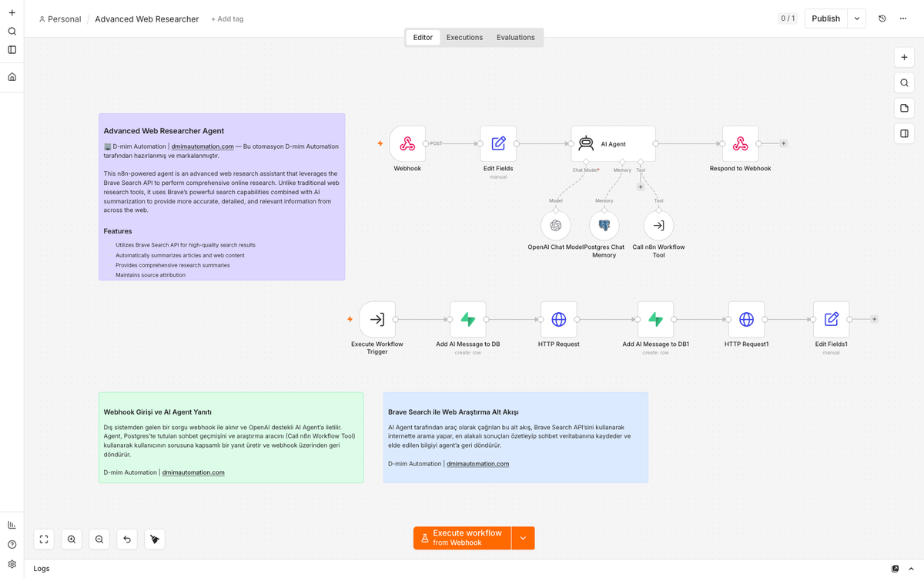
Task: Select the Postgres Chat Memory node
Action: point(604,226)
